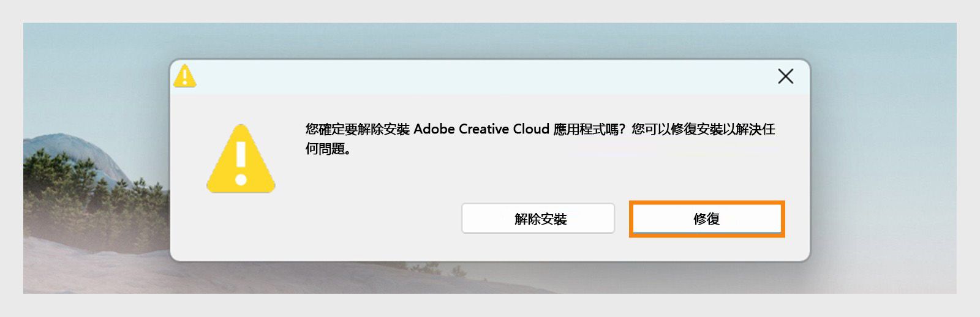The height and width of the screenshot is (317, 980).
Task: Click the large yellow warning triangle
Action: [x=241, y=159]
